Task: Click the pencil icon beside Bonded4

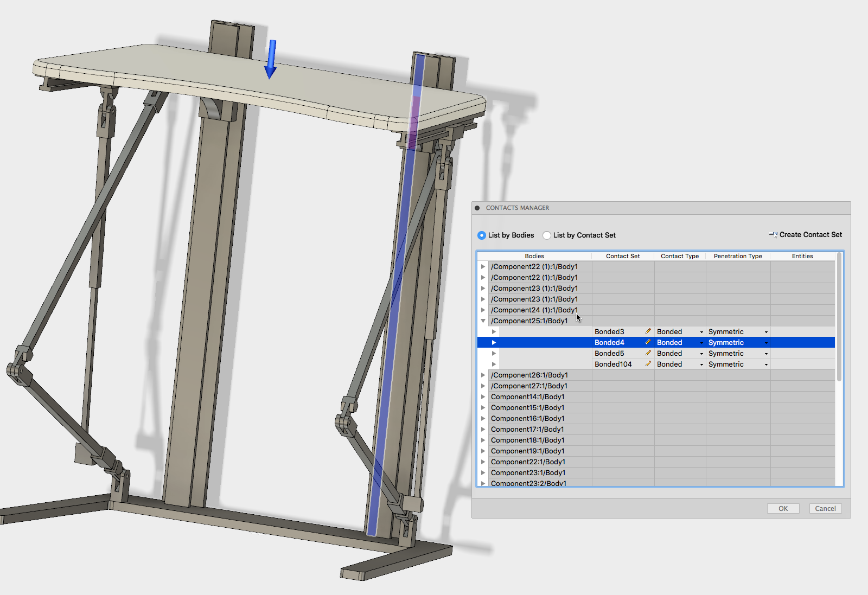Action: (648, 342)
